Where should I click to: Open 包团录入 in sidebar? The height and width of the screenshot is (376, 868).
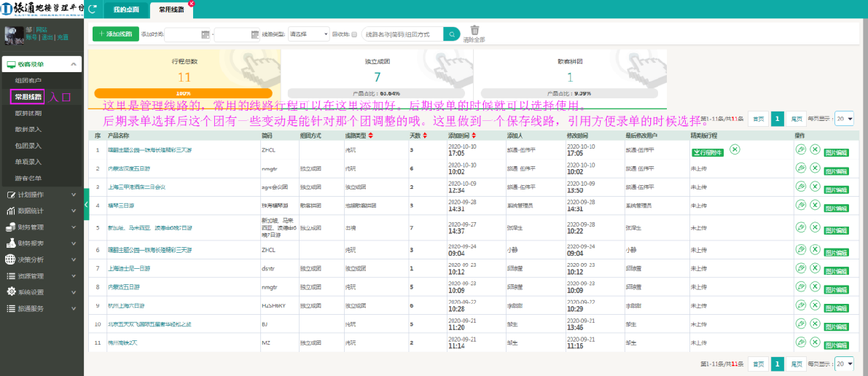pos(28,146)
